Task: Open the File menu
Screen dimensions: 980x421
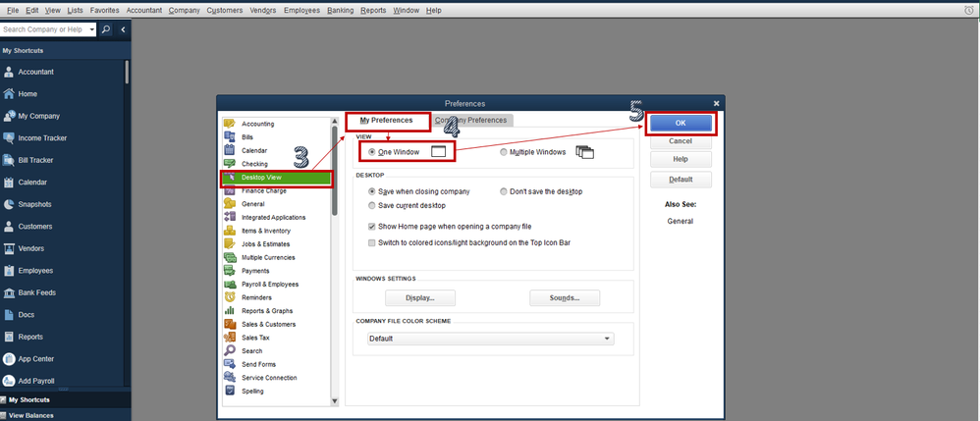Action: point(13,10)
